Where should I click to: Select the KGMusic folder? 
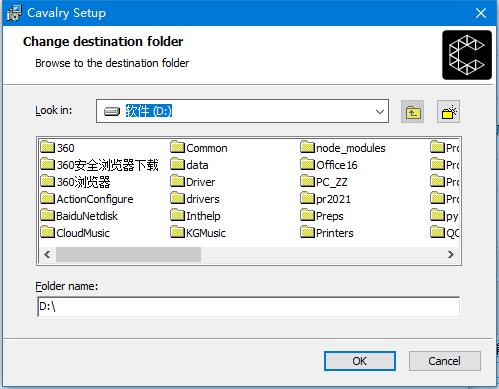[198, 233]
